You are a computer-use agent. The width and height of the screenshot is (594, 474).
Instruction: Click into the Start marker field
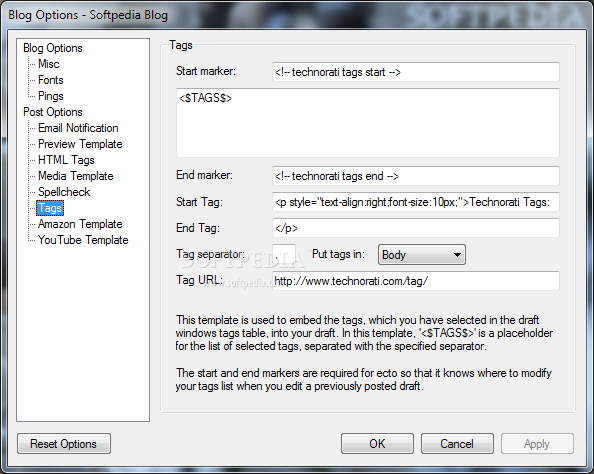416,72
